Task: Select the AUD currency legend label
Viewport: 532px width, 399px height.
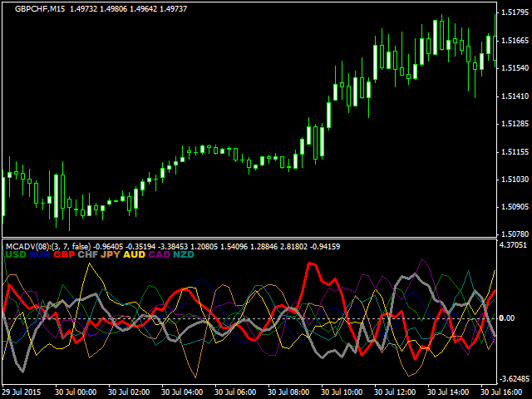Action: click(135, 254)
